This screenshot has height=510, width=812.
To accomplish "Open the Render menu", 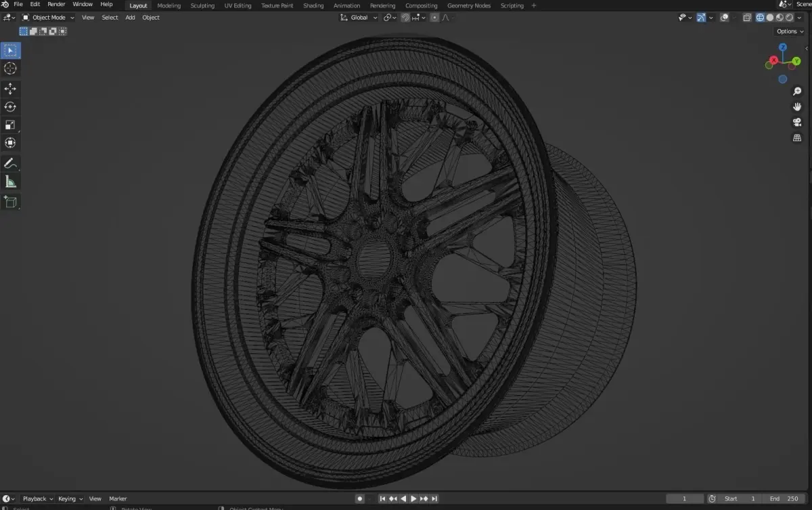I will coord(56,5).
